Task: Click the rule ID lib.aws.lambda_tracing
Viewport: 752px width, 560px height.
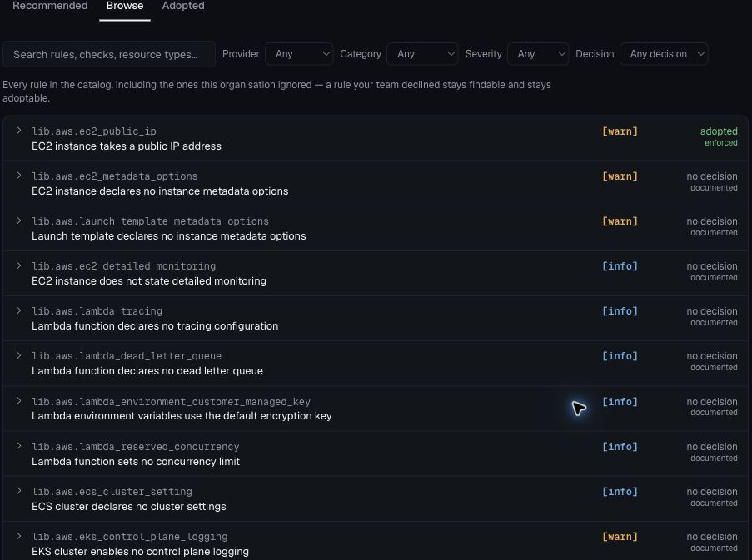Action: point(97,311)
